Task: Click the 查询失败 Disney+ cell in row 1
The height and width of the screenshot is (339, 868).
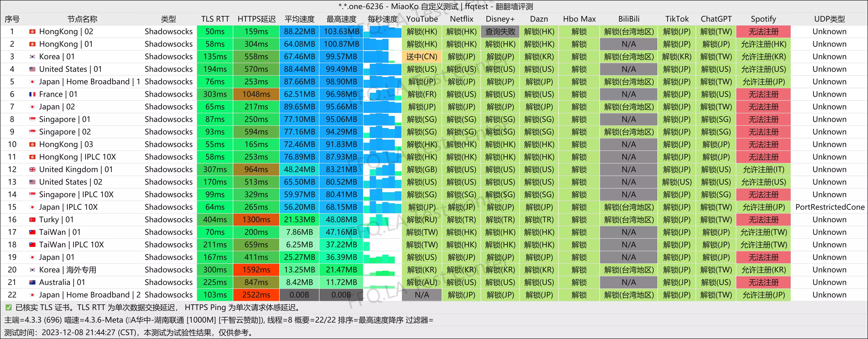Action: click(500, 32)
